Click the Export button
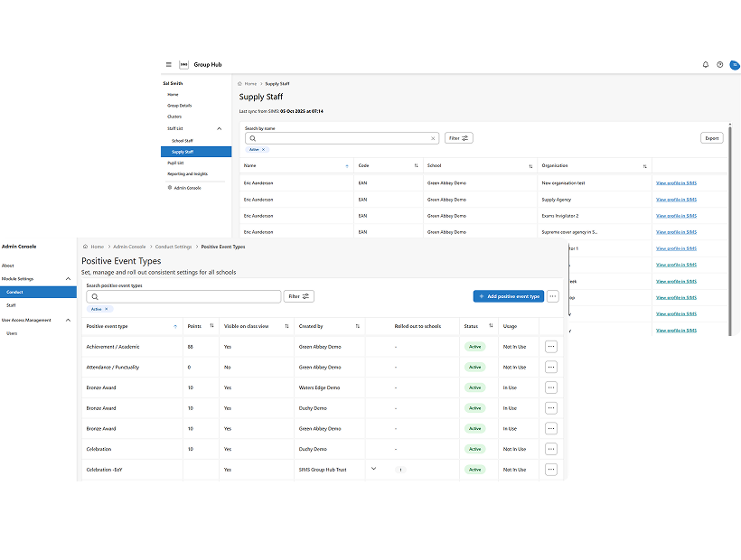This screenshot has width=741, height=560. coord(711,138)
